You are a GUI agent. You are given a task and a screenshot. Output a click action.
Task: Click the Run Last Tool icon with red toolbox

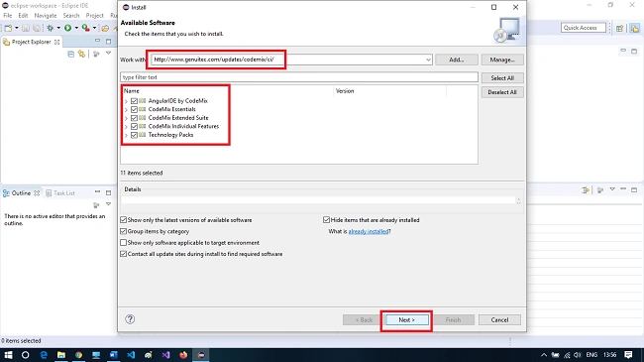[85, 28]
